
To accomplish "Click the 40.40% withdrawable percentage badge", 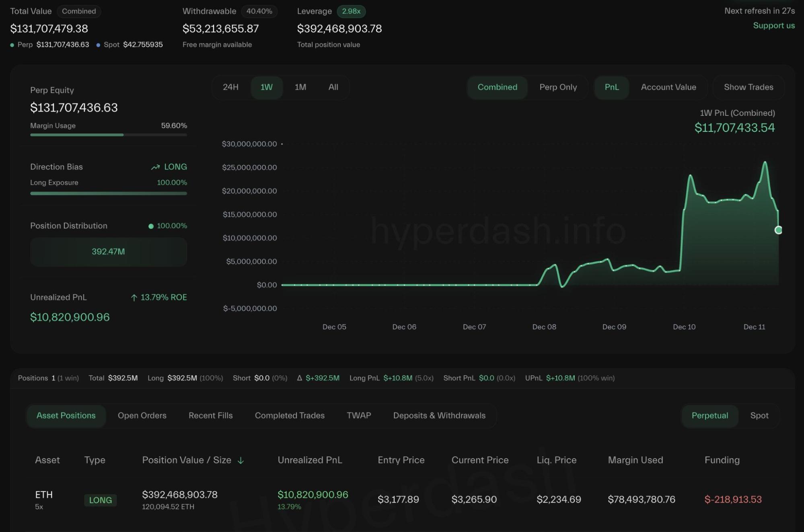I will pyautogui.click(x=259, y=11).
